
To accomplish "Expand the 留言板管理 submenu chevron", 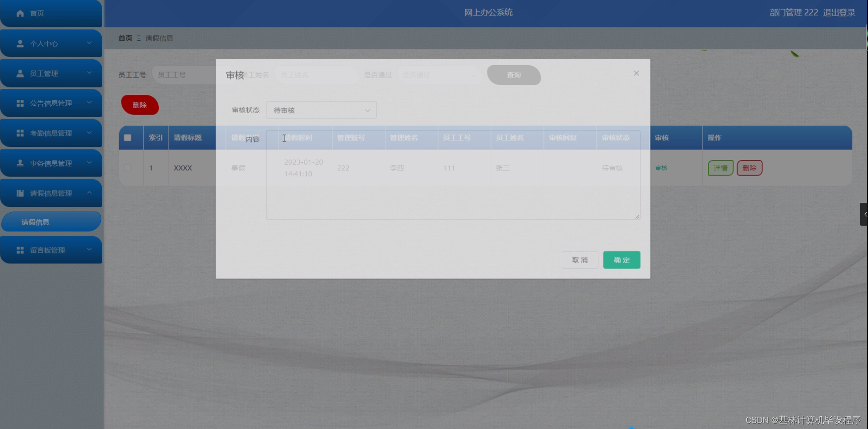I will (89, 250).
